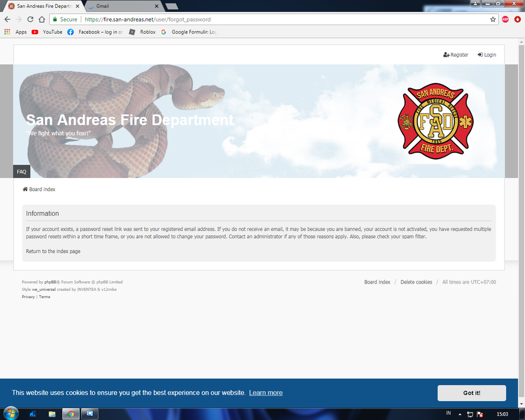Open the Google Formulir bookmark
Screen dimensions: 525x420
[x=189, y=32]
